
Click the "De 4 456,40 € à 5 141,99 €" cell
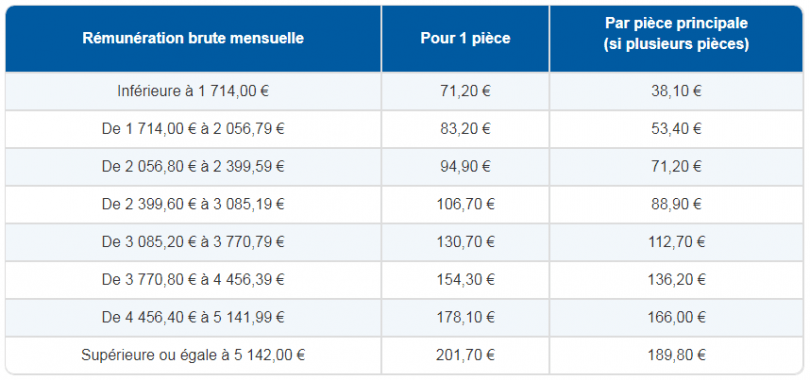tap(193, 318)
